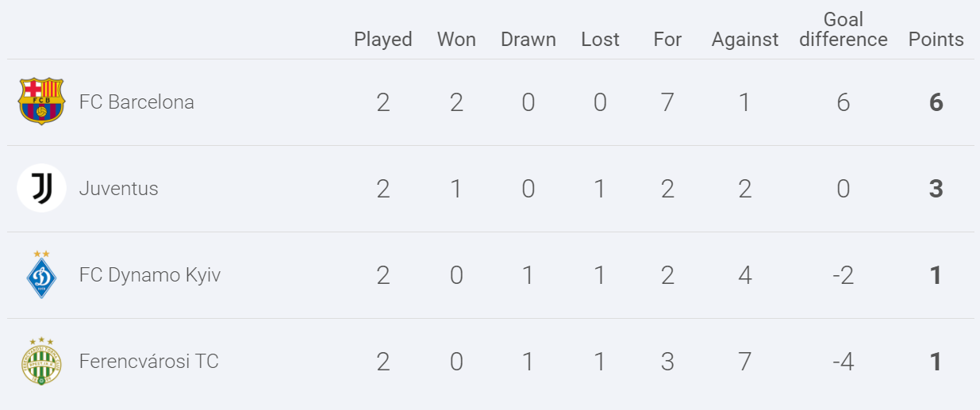The width and height of the screenshot is (980, 410).
Task: Select the Against column header
Action: pyautogui.click(x=745, y=40)
